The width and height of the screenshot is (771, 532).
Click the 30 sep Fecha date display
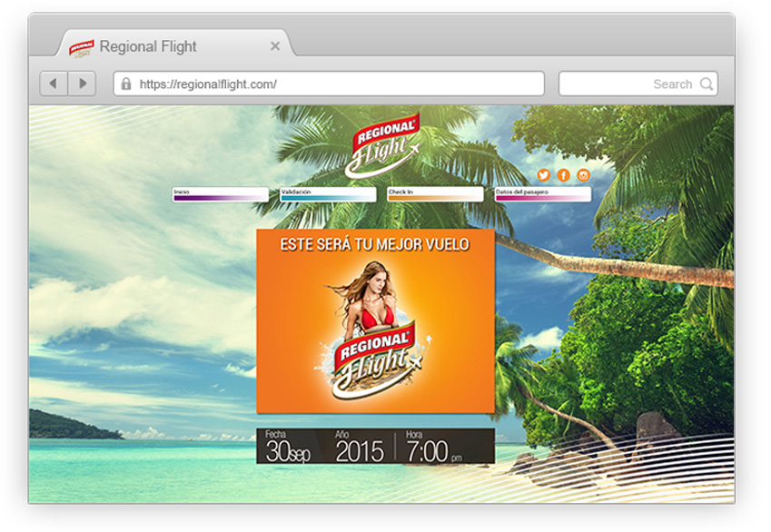(x=291, y=447)
